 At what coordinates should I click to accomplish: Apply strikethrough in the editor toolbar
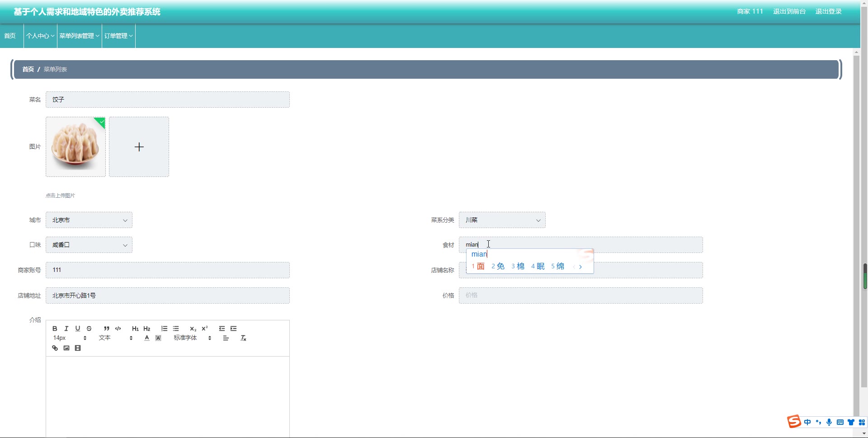(89, 328)
